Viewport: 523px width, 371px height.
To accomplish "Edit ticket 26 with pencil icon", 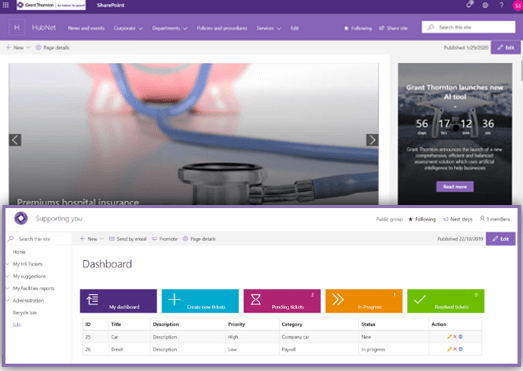I will click(x=449, y=349).
